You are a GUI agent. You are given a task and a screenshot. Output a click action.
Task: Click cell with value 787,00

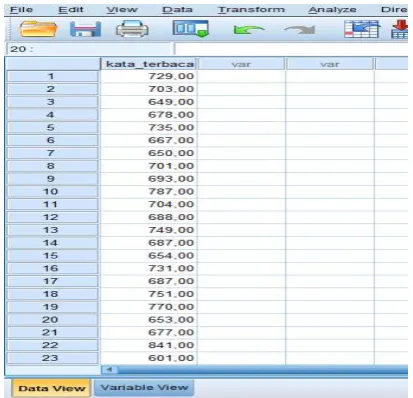pos(149,192)
